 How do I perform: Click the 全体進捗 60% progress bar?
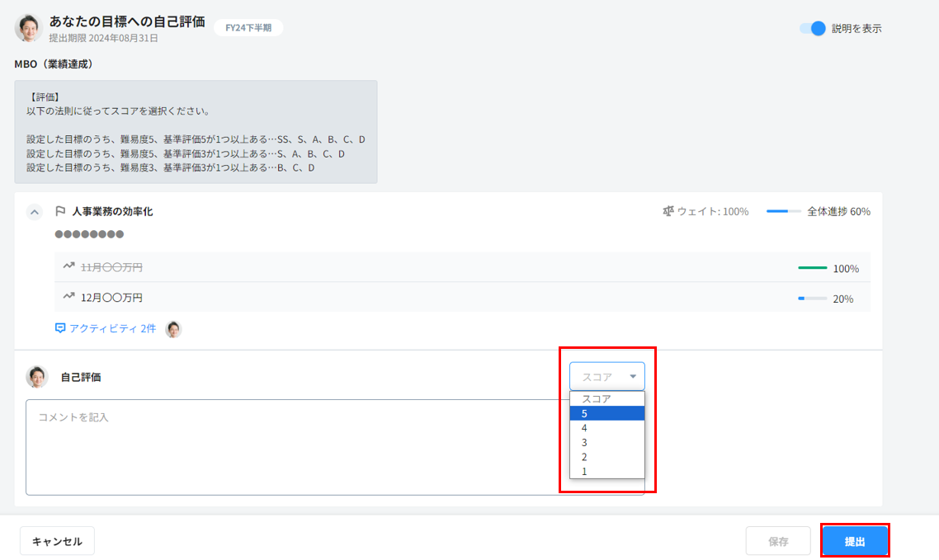click(x=783, y=212)
